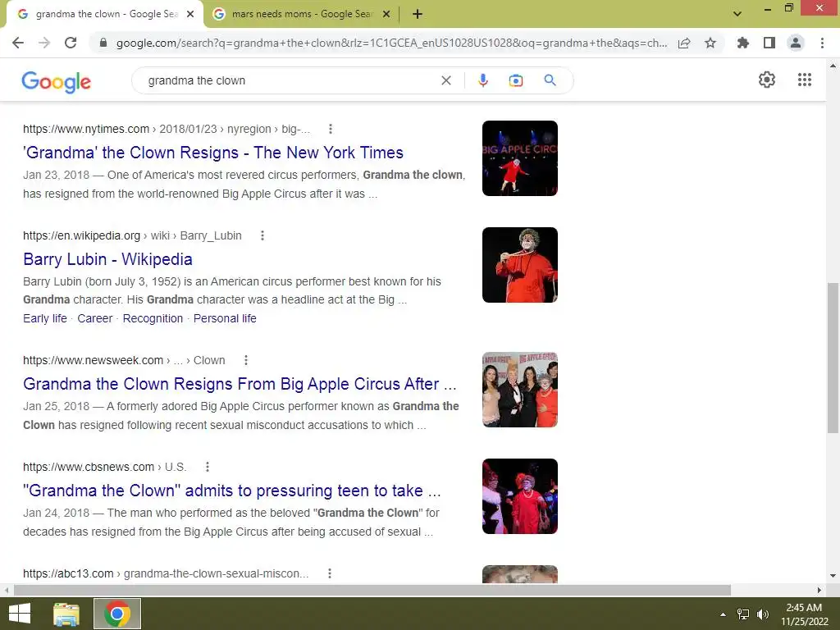This screenshot has height=630, width=840.
Task: Open options menu for newsweek.com result
Action: pos(246,361)
